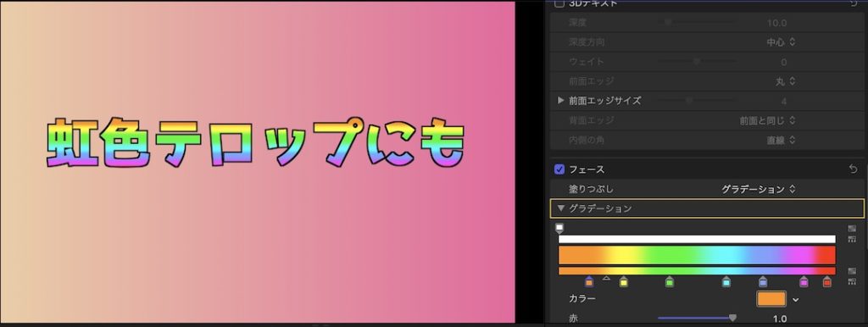Select the yellow gradient color stop

624,281
